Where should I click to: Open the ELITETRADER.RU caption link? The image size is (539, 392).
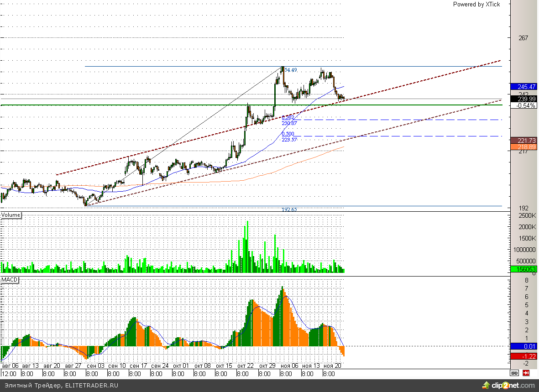tap(90, 386)
